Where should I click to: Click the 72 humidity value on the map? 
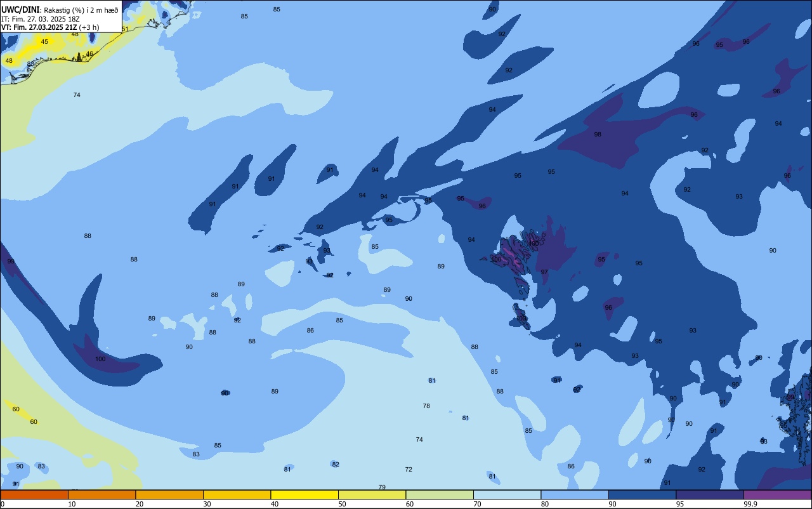click(x=409, y=470)
